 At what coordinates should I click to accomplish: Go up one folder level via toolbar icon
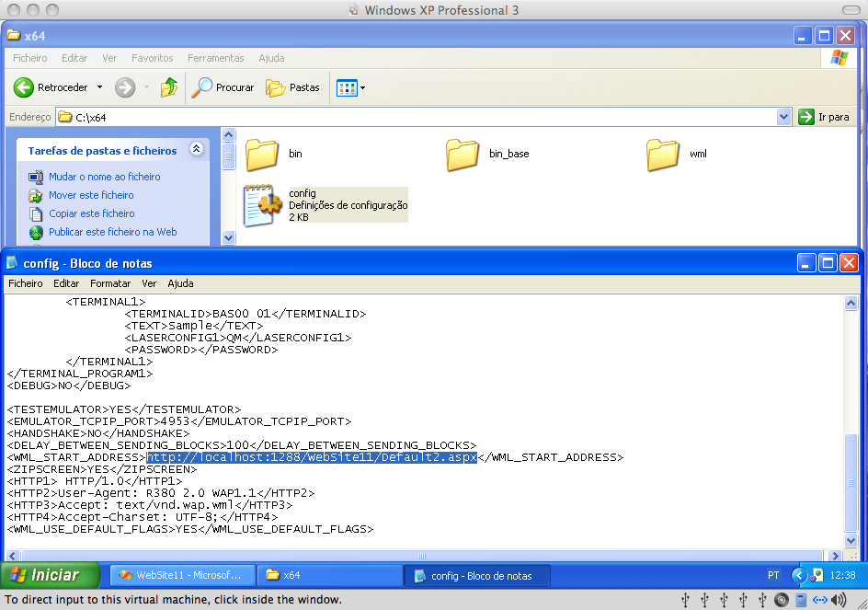[169, 87]
